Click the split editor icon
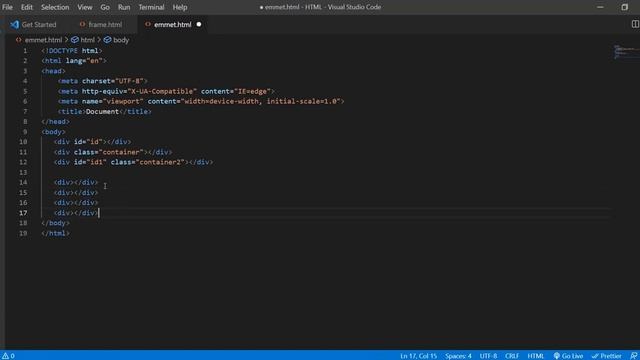 point(635,24)
